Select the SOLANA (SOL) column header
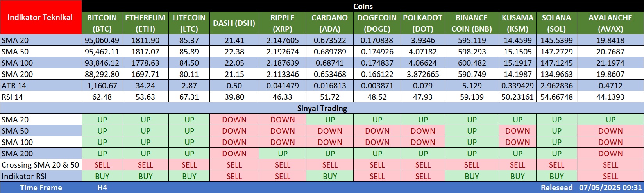The height and width of the screenshot is (193, 644). [x=556, y=23]
